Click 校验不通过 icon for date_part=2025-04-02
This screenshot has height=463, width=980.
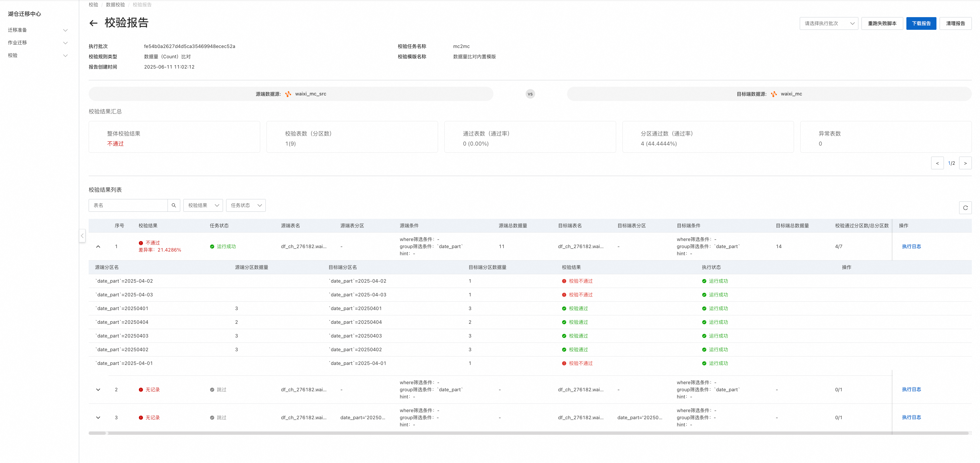(564, 281)
